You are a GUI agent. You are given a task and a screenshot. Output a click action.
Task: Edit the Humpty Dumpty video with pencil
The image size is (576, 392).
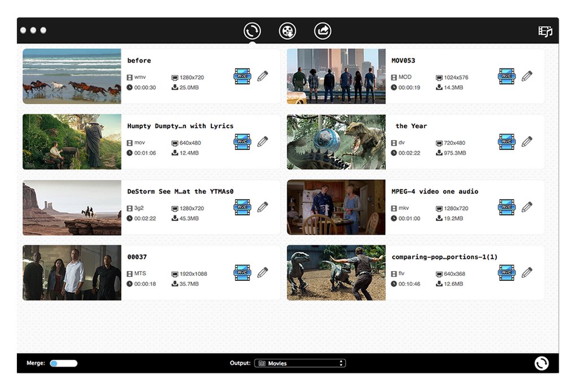coord(263,142)
